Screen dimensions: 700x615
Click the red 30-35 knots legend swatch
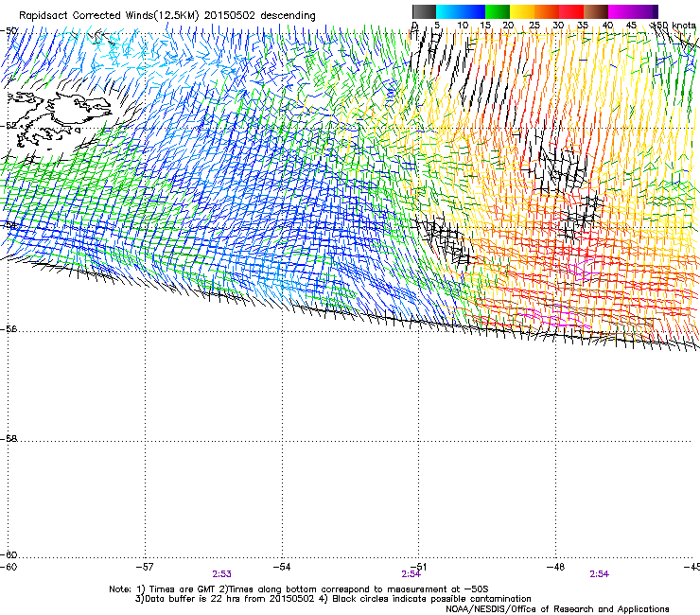pos(571,11)
